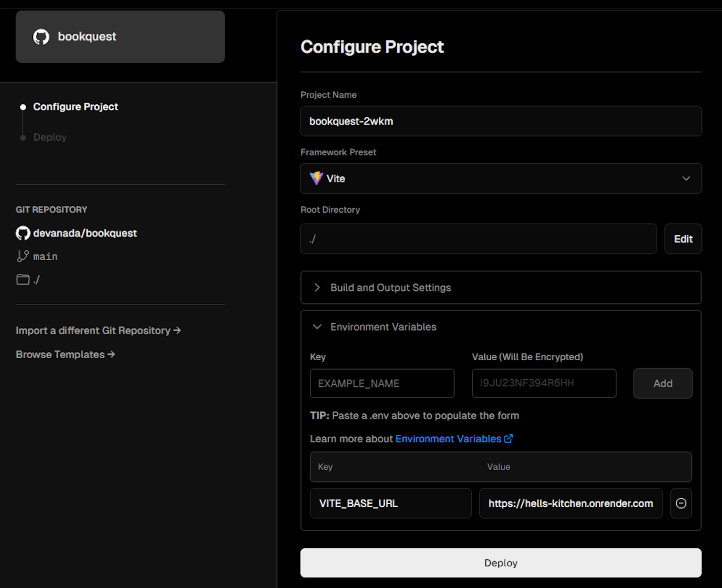The height and width of the screenshot is (588, 722).
Task: Click Edit next to Root Directory
Action: (683, 239)
